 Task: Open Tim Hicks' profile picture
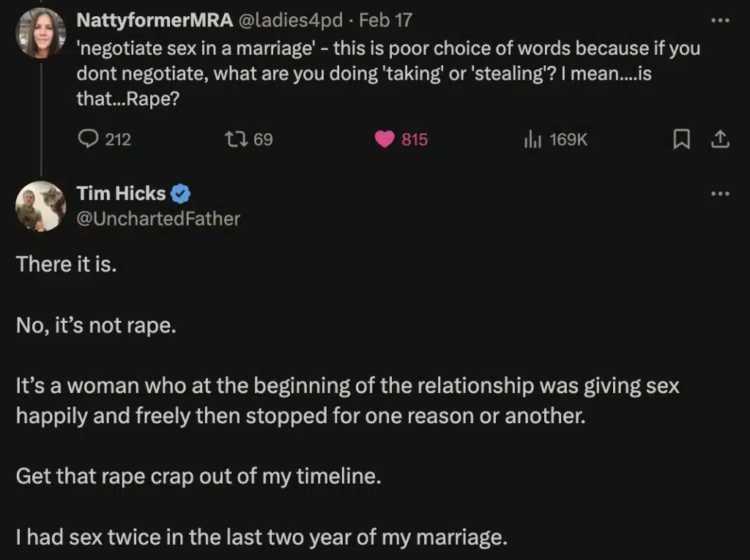click(x=41, y=206)
